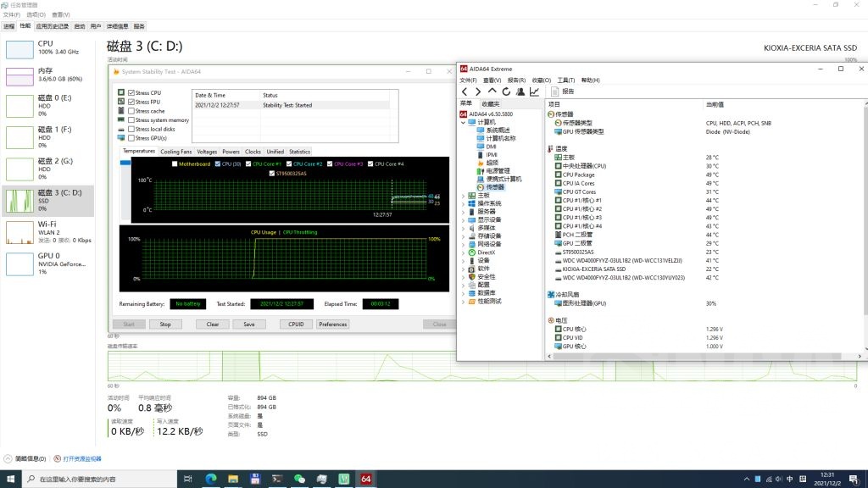Click the AIDA64 icon in the taskbar
The height and width of the screenshot is (488, 868).
(x=365, y=479)
